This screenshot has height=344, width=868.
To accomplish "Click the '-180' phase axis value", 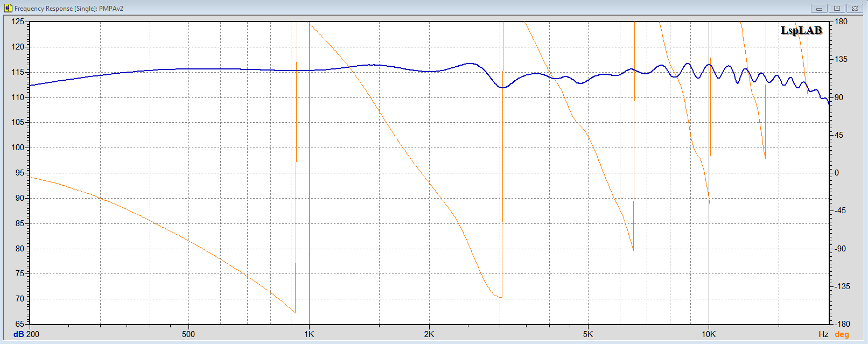I will point(842,324).
